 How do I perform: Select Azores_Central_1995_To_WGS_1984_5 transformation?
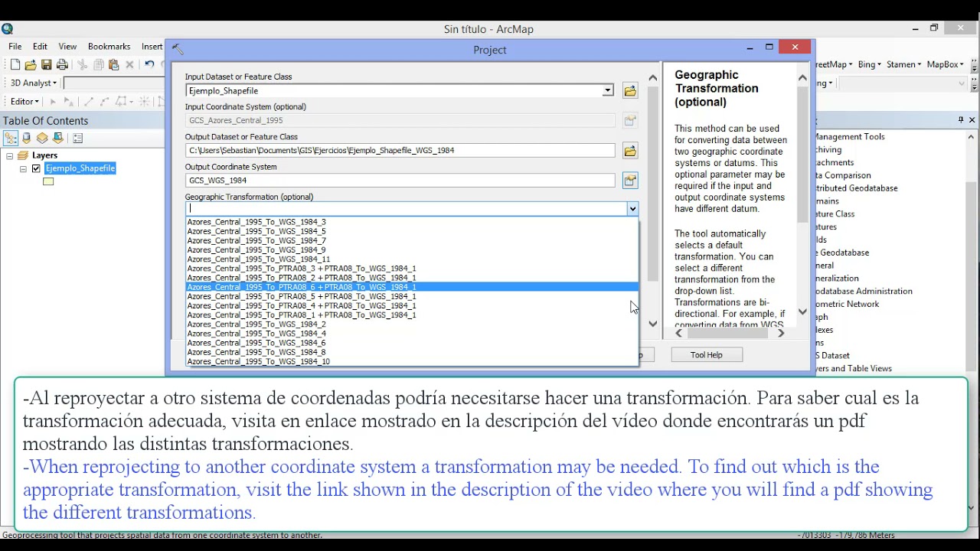[412, 231]
